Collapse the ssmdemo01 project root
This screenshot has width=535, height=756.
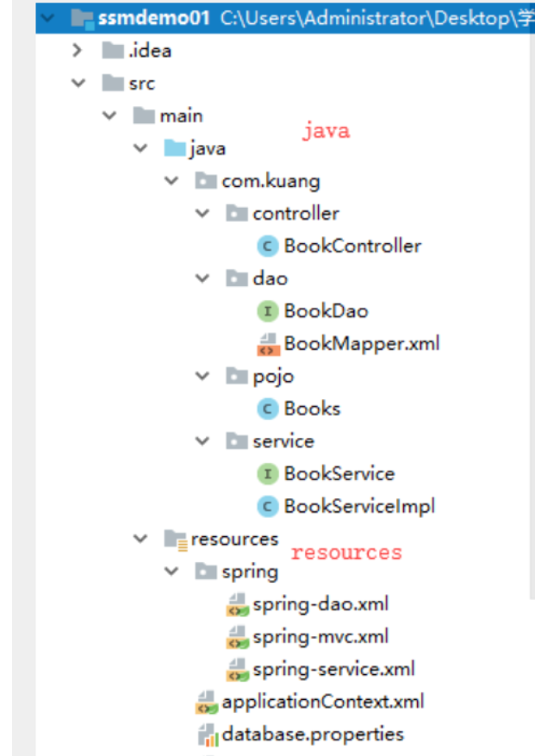47,18
